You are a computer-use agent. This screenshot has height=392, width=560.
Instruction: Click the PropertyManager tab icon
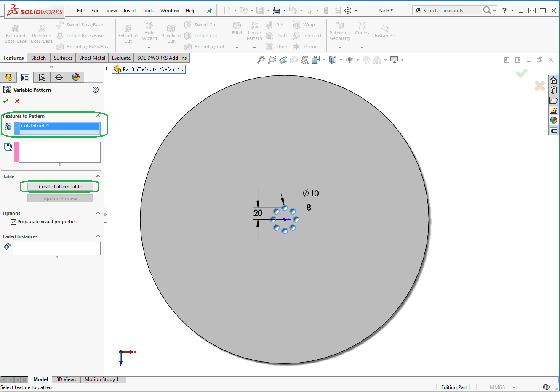(25, 77)
